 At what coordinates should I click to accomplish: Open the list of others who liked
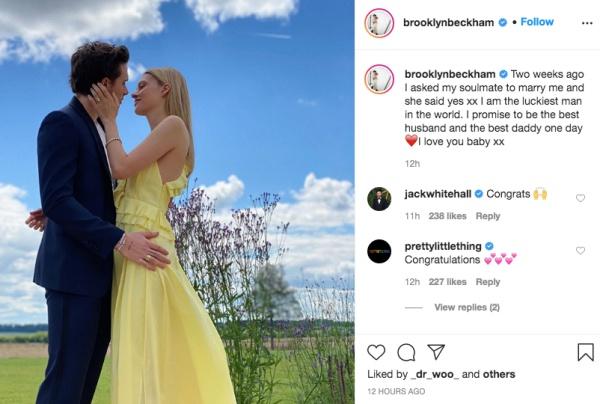click(x=499, y=374)
